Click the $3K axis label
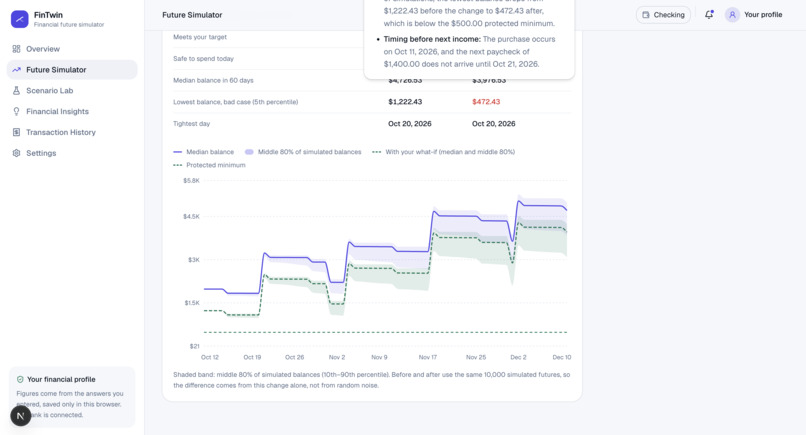 point(194,260)
